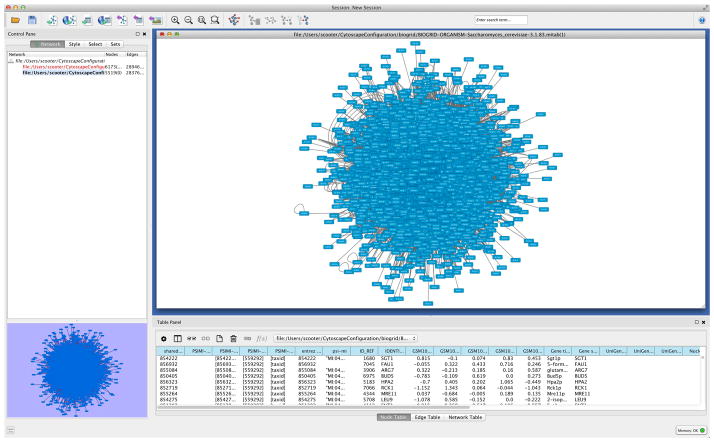Screen dimensions: 714x442
Task: Fit the whole network in view
Action: 201,20
